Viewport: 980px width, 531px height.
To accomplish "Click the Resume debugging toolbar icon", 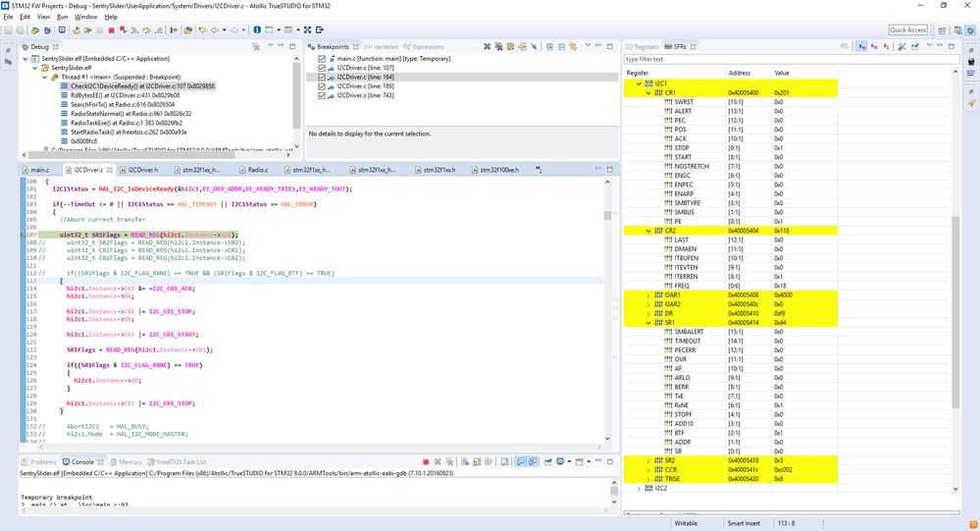I will 87,30.
